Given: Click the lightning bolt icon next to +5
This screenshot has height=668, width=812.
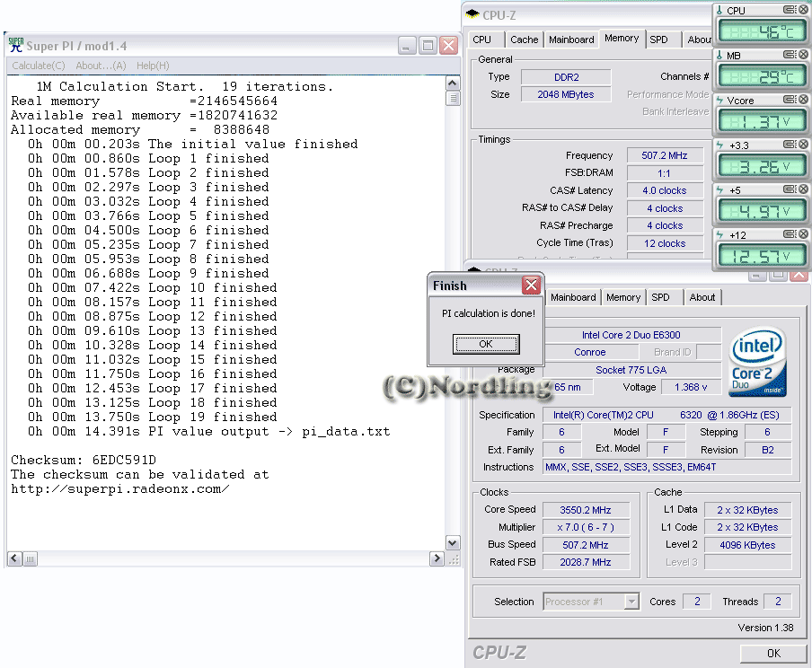Looking at the screenshot, I should pyautogui.click(x=719, y=190).
